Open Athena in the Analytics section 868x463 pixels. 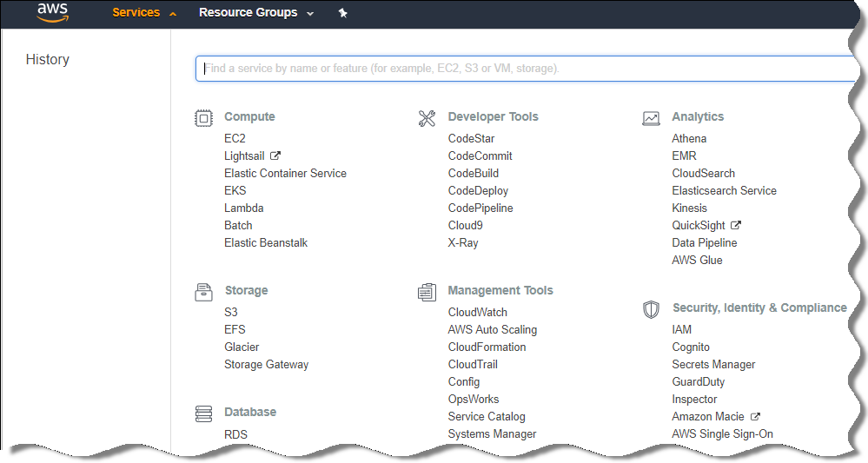point(689,139)
